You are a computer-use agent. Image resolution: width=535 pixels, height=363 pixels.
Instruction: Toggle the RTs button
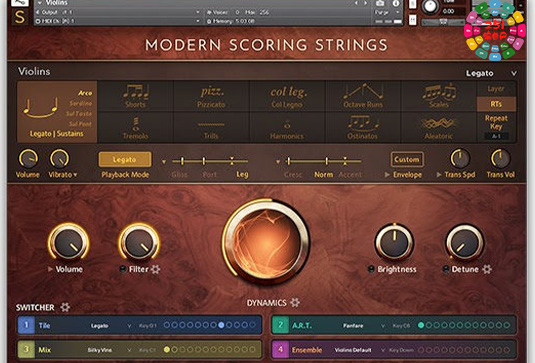click(496, 104)
